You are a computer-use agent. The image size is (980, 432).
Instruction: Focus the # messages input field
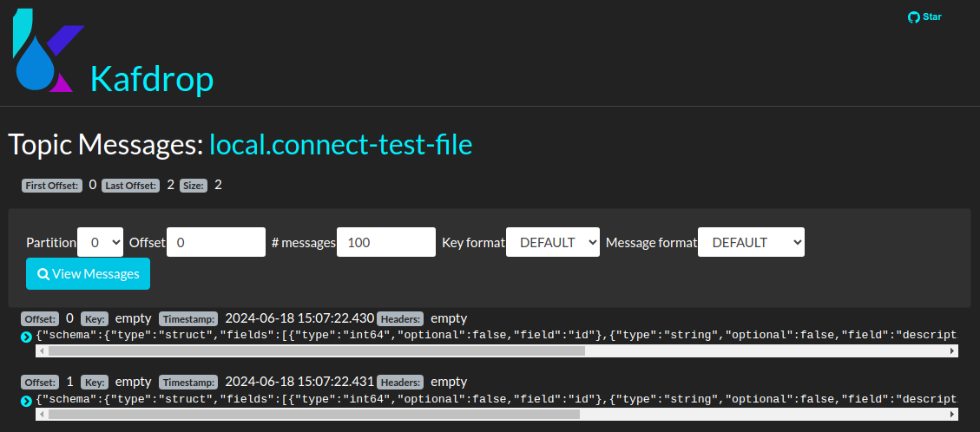pyautogui.click(x=386, y=242)
